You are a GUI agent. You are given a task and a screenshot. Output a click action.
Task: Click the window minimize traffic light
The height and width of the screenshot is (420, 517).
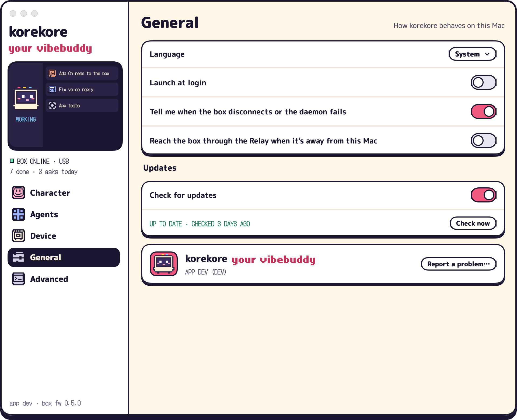(24, 13)
